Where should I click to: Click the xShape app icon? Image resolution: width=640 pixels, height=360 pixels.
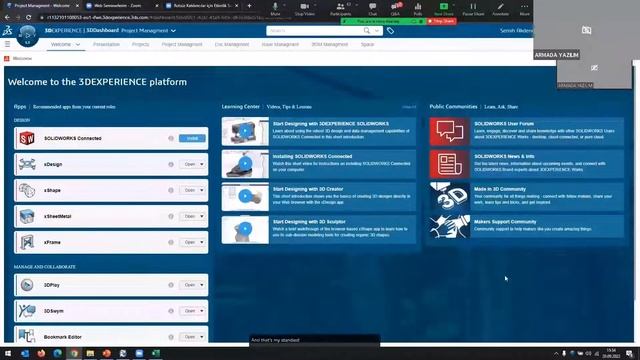[x=27, y=190]
